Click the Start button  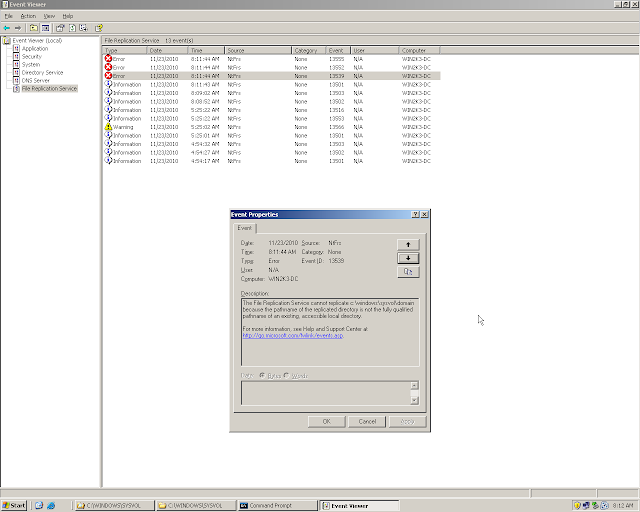pyautogui.click(x=14, y=505)
